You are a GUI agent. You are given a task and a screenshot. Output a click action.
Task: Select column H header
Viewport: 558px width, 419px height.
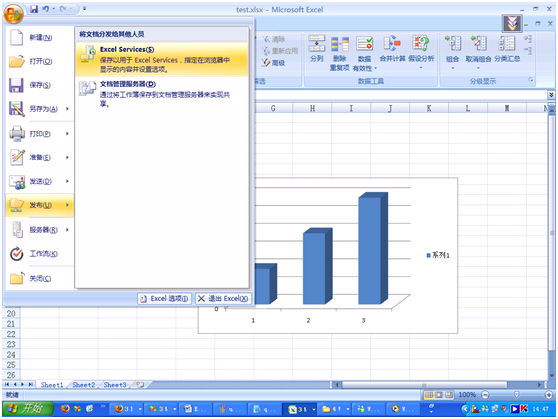point(312,108)
